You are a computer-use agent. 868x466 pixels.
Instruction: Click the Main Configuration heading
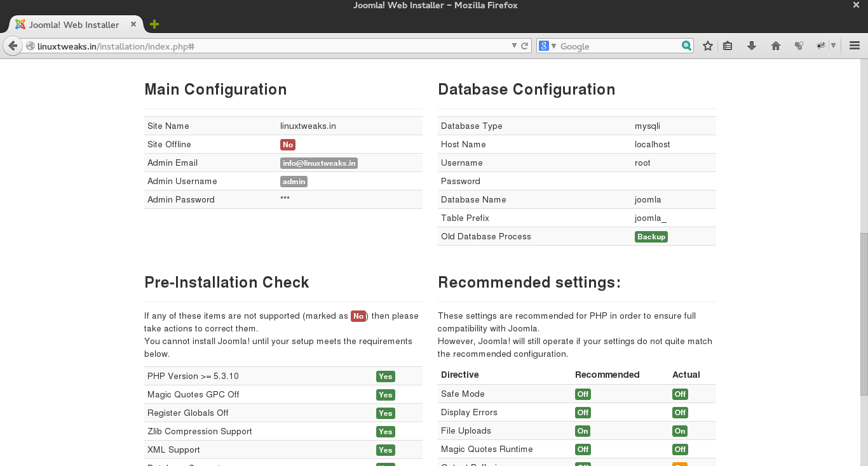pos(215,90)
